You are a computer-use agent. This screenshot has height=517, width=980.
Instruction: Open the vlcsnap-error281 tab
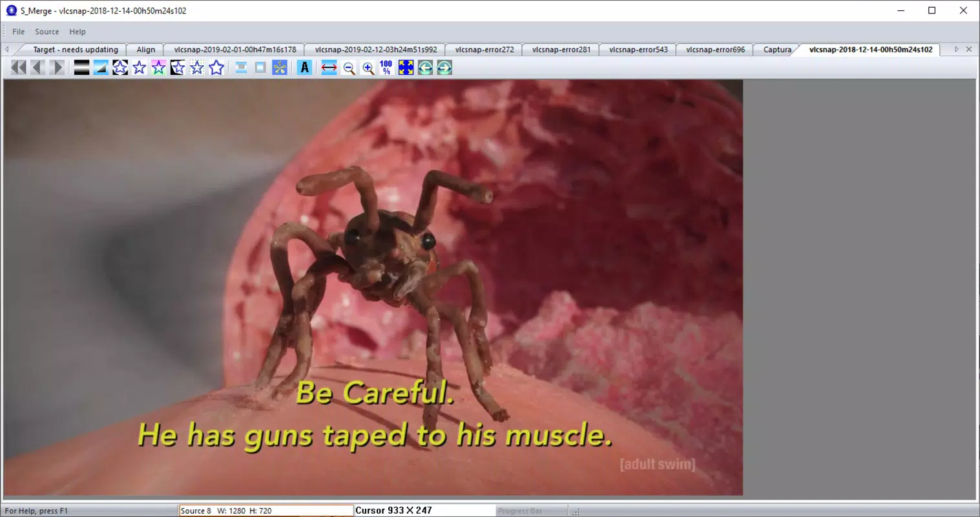(x=561, y=50)
